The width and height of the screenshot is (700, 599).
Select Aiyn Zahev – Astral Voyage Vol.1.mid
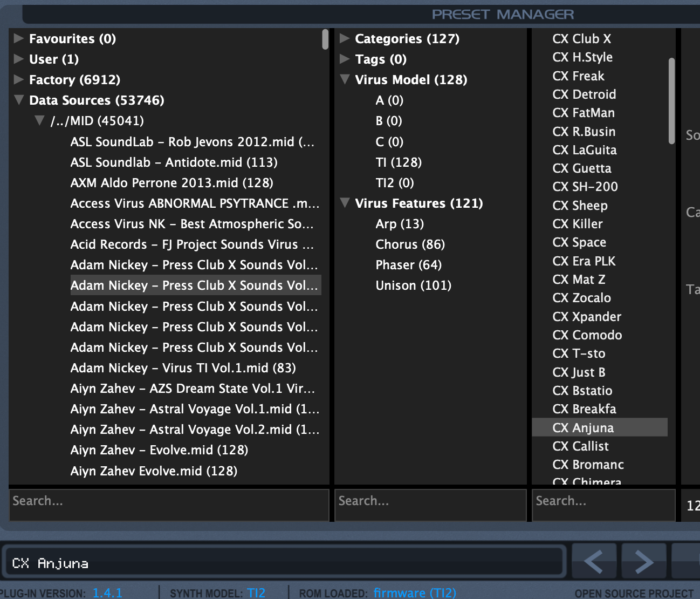[x=195, y=409]
